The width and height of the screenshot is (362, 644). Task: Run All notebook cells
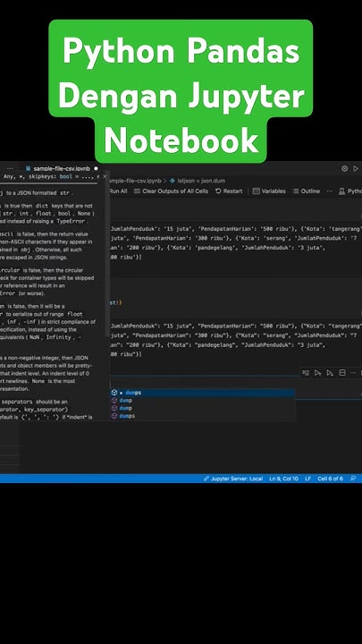click(118, 191)
